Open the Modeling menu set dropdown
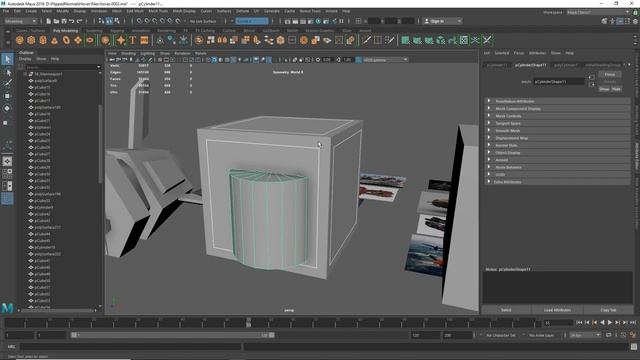640x360 pixels. tap(20, 21)
